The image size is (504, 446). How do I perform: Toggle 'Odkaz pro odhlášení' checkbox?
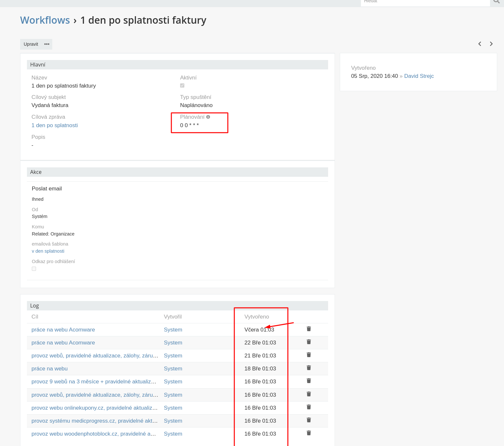(x=34, y=269)
